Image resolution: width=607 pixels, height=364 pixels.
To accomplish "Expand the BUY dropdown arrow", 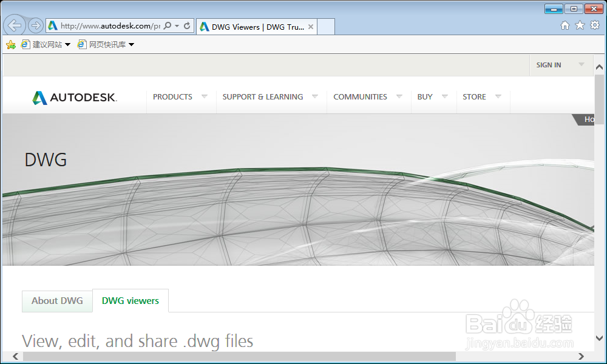I will tap(445, 96).
